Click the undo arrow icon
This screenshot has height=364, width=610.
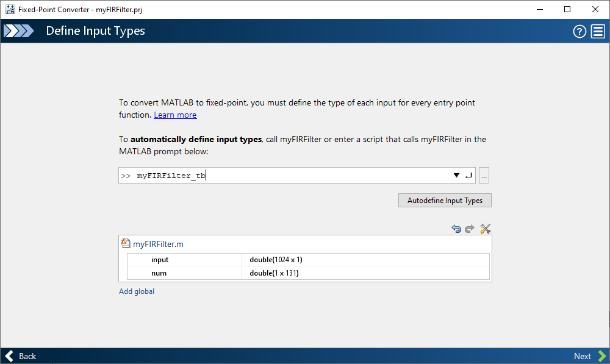pos(456,229)
